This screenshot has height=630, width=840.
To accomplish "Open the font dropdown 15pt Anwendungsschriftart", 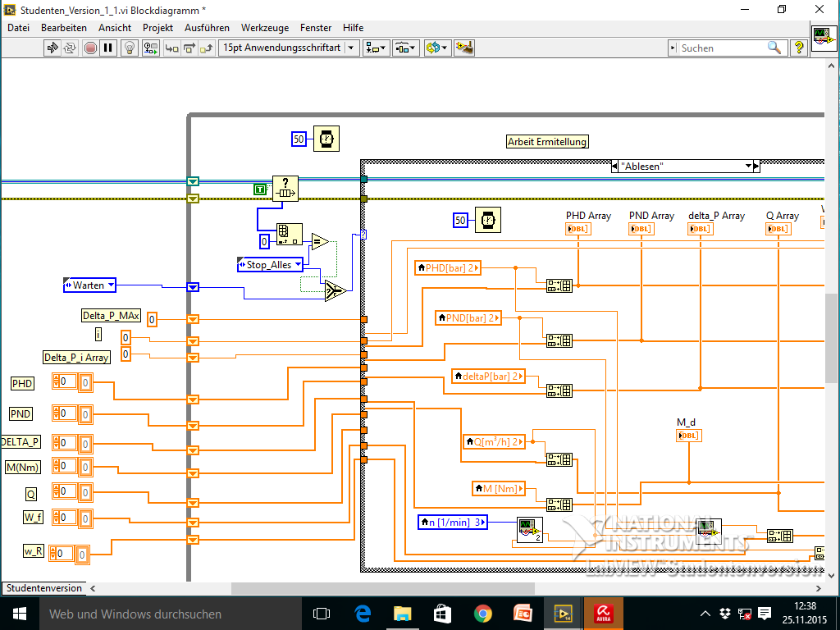I will (289, 48).
